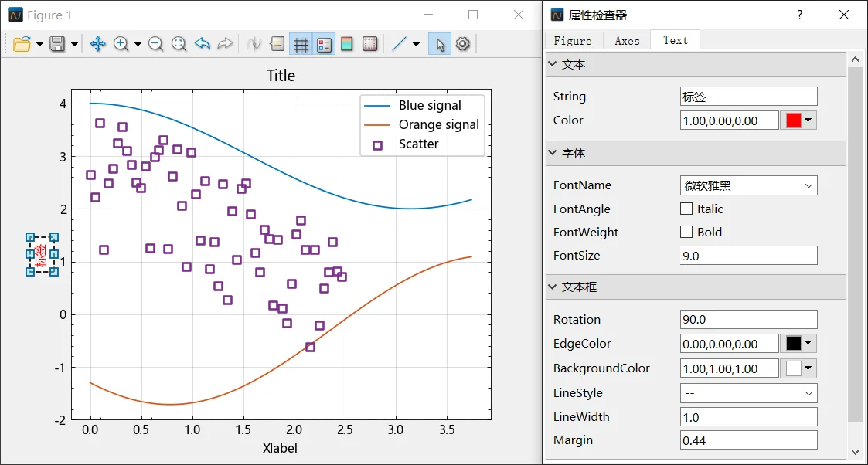This screenshot has height=465, width=868.
Task: Open the dropdown arrow beside the save icon
Action: tap(74, 44)
